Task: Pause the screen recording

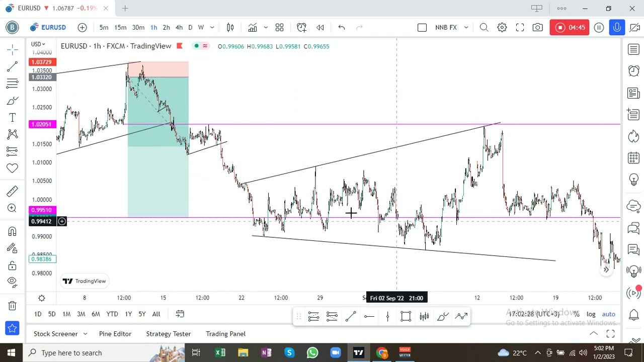Action: click(x=599, y=27)
